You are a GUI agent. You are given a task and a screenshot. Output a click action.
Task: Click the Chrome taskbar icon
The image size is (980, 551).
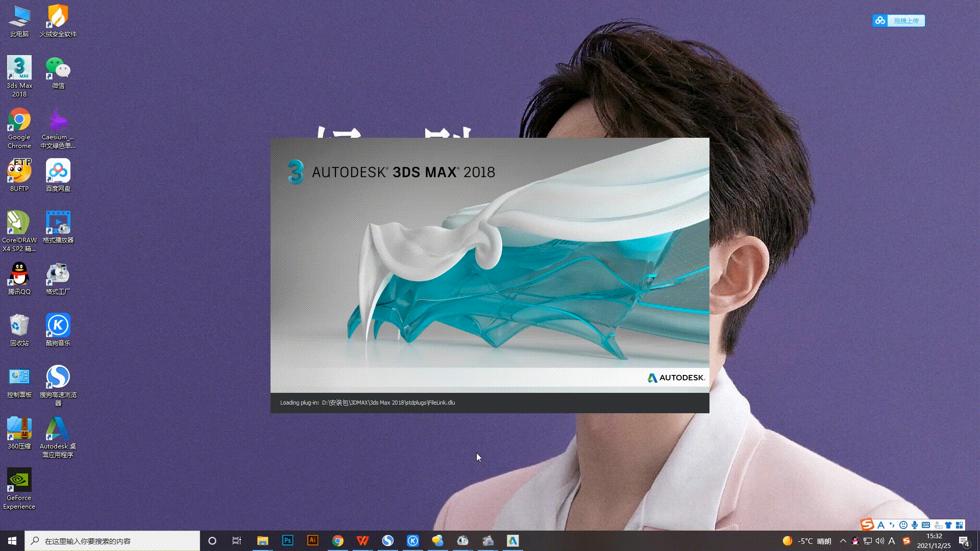point(338,540)
